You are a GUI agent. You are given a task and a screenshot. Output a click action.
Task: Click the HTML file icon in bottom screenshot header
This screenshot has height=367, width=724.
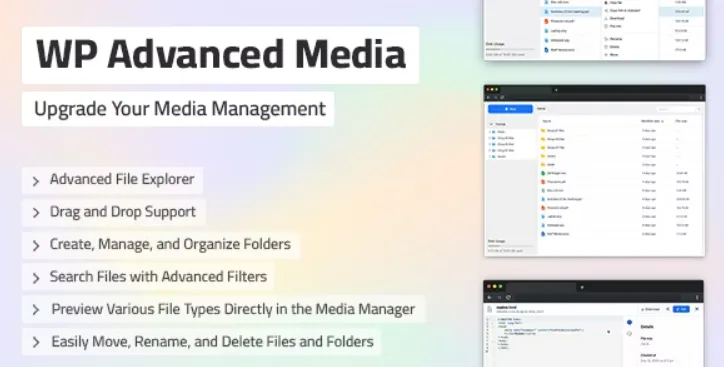tap(489, 309)
